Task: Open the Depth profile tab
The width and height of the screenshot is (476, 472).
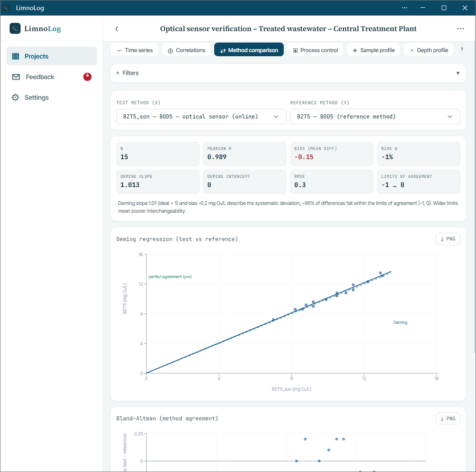Action: (429, 50)
